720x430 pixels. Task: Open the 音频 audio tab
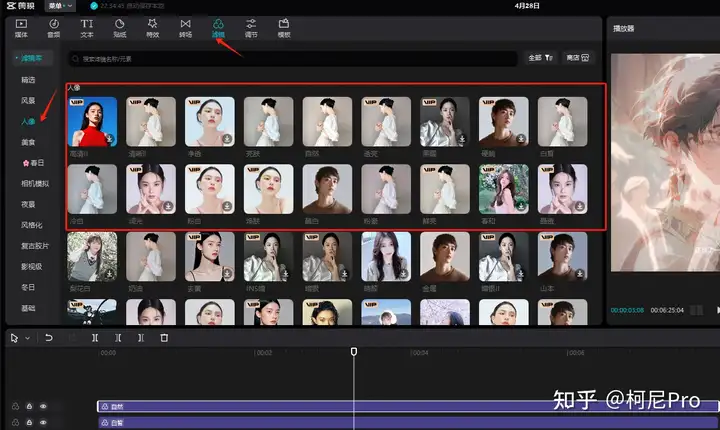[54, 28]
